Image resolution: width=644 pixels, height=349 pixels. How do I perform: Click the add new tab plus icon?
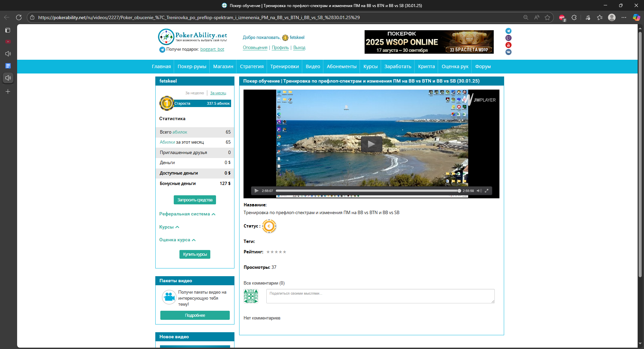8,91
